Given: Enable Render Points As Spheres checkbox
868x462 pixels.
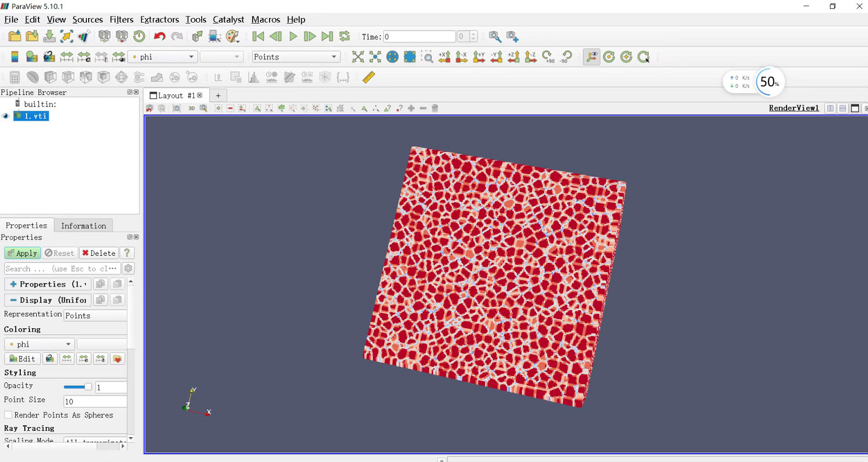Looking at the screenshot, I should (x=8, y=415).
